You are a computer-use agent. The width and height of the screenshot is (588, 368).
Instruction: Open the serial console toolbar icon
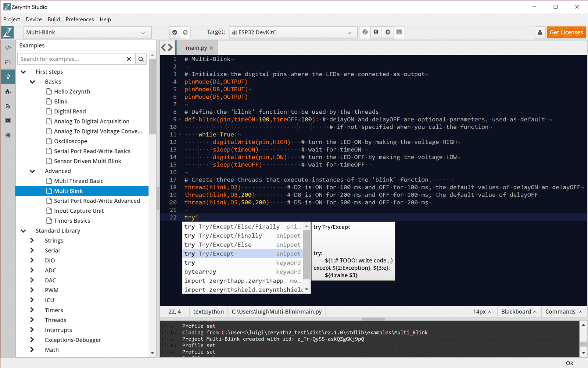coord(399,32)
